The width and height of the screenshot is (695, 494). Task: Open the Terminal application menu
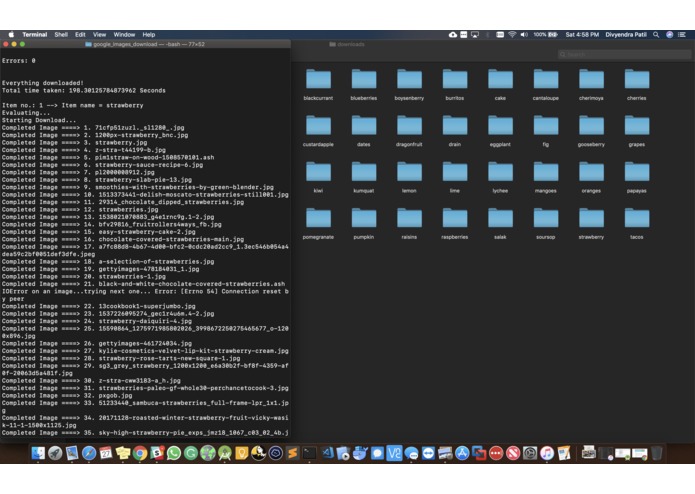click(x=35, y=35)
